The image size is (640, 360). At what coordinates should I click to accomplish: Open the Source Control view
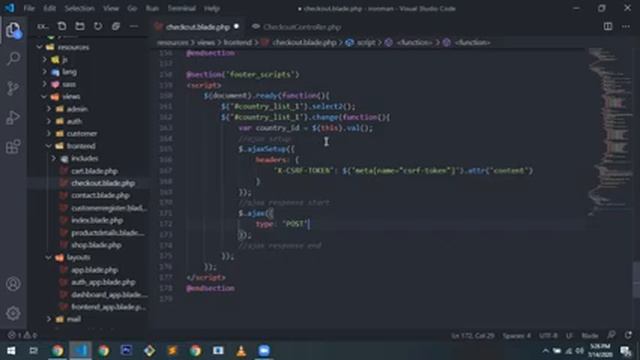coord(13,88)
